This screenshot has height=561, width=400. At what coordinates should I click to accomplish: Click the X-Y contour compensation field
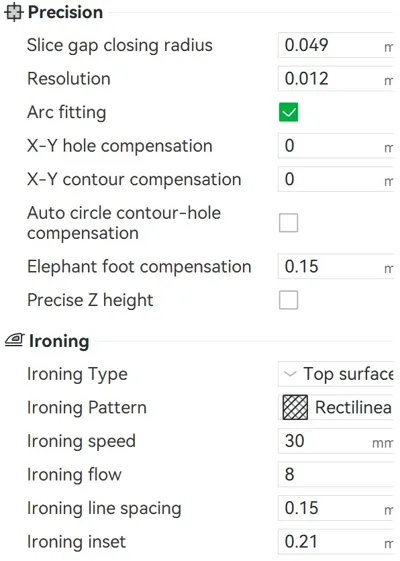pos(336,179)
